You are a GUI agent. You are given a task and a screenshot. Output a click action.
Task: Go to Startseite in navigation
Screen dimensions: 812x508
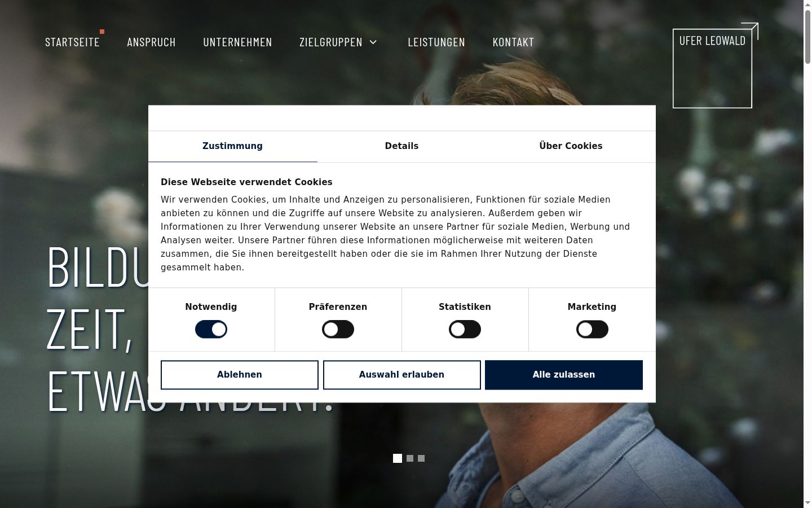click(72, 42)
